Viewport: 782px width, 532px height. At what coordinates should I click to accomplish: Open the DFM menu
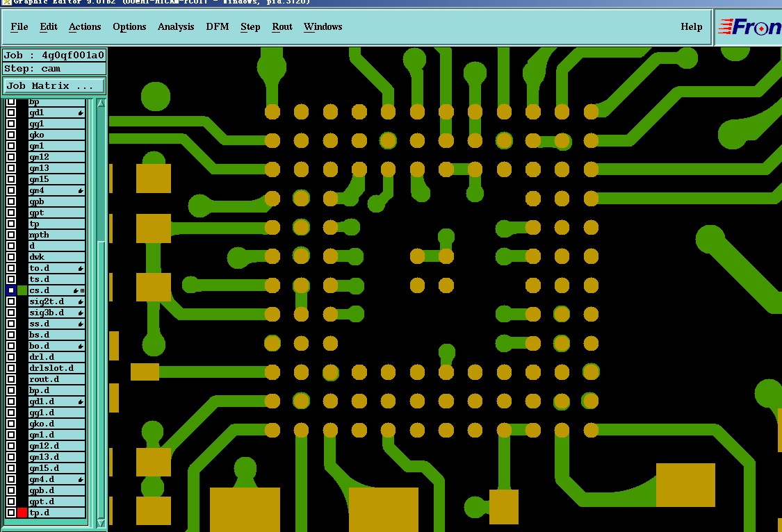(x=218, y=27)
